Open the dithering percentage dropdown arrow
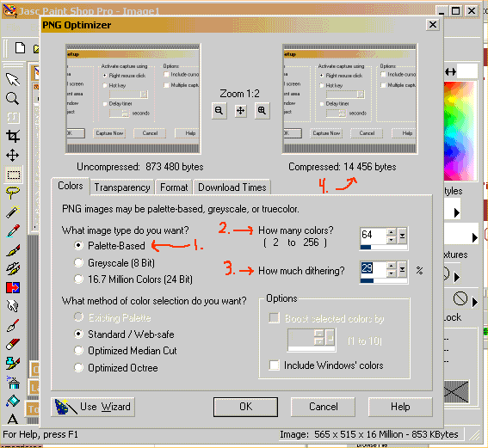The image size is (488, 448). (402, 269)
